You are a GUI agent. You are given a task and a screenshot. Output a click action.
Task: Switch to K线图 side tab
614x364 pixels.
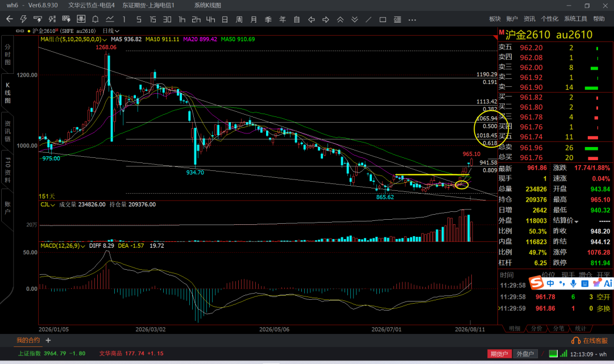pyautogui.click(x=7, y=93)
